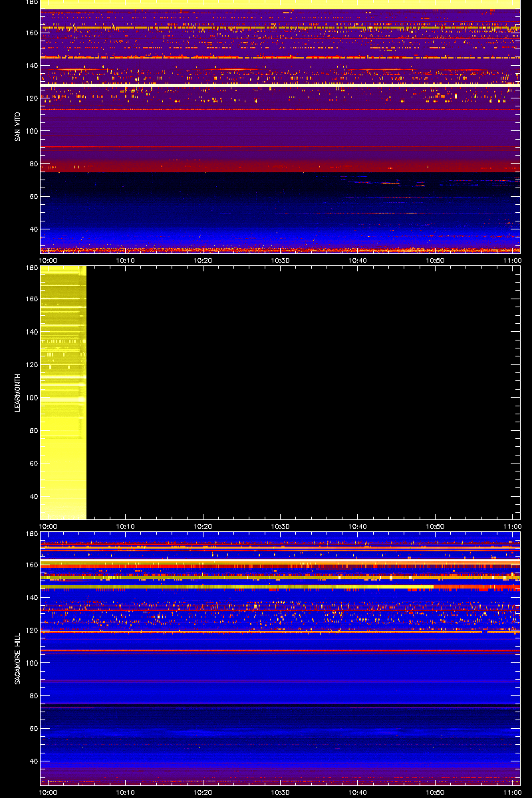
Task: Click the 11:00 tick under Sagamore Hill
Action: coord(512,792)
